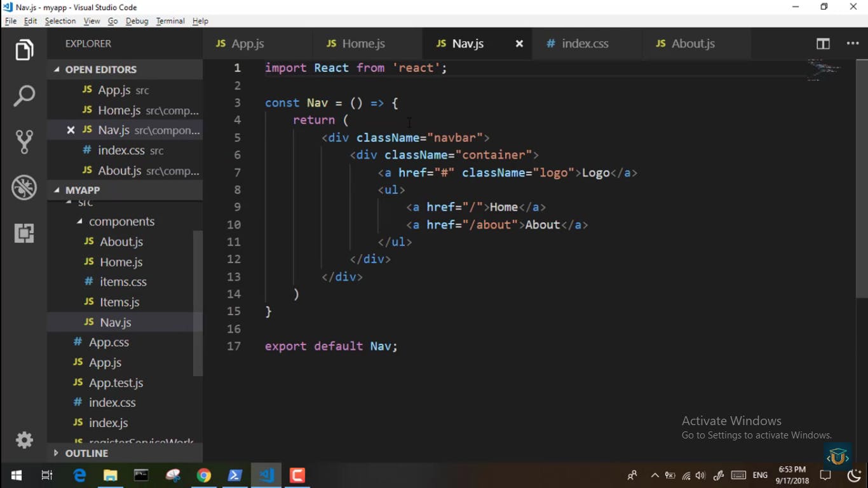Click the editor minimap preview
868x488 pixels.
coord(825,70)
